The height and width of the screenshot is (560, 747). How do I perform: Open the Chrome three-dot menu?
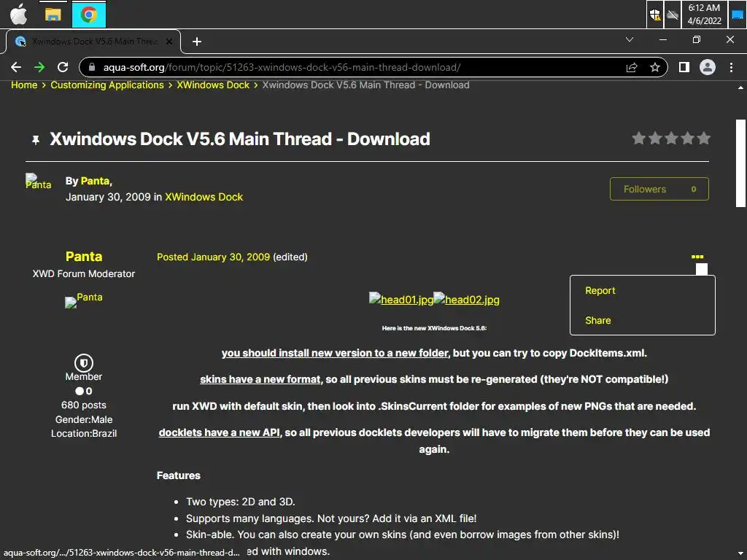click(x=731, y=67)
